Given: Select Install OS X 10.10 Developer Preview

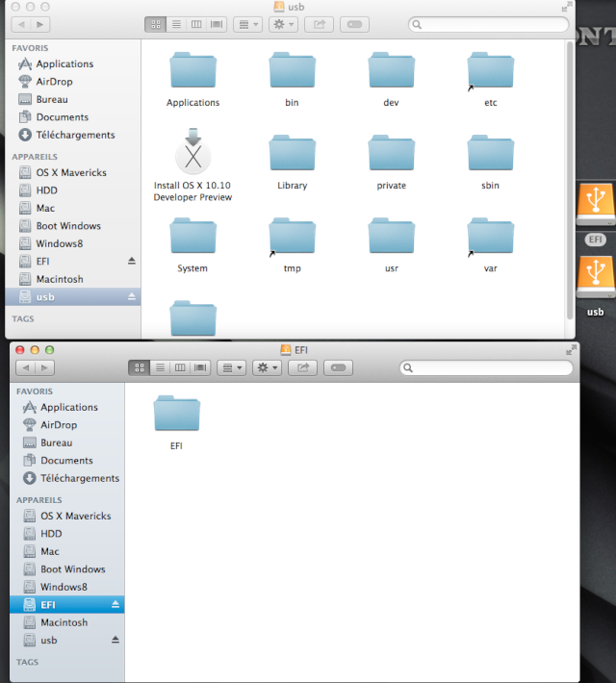Looking at the screenshot, I should 192,151.
